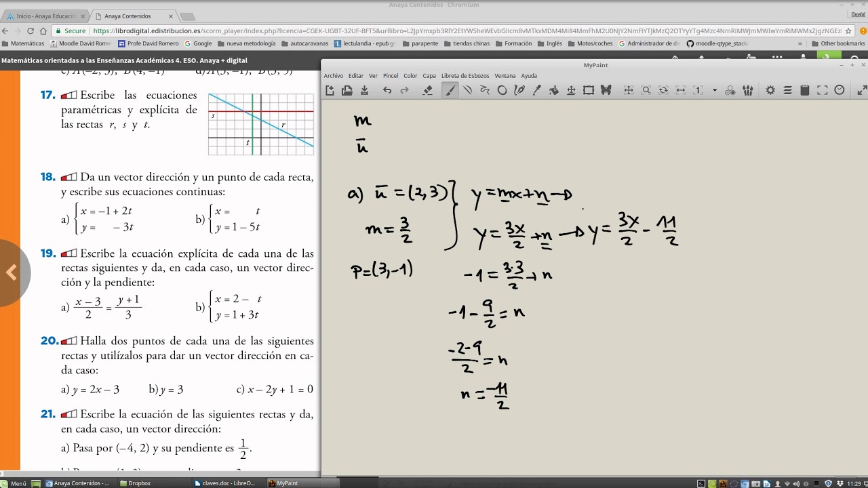Click the Chromium home button

(x=43, y=30)
